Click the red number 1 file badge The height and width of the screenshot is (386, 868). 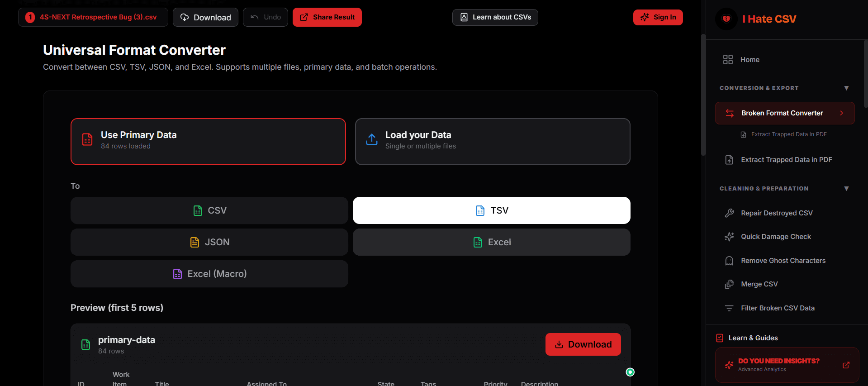pos(30,17)
